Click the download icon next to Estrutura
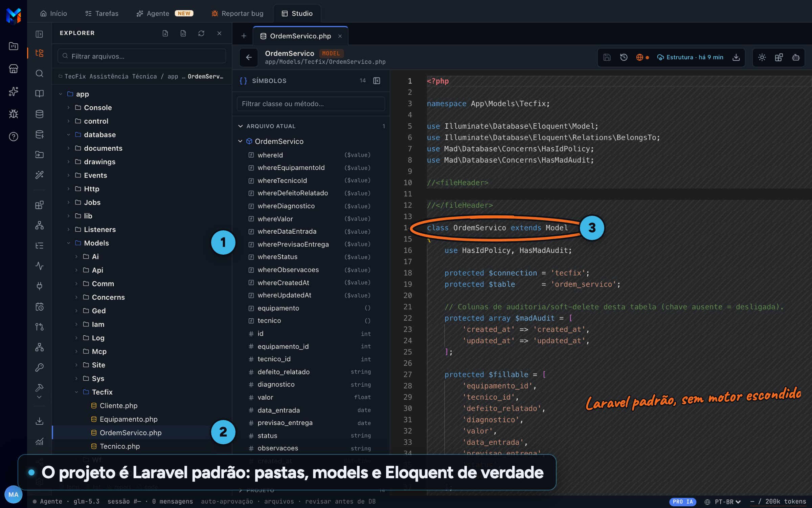This screenshot has width=812, height=508. [x=736, y=57]
